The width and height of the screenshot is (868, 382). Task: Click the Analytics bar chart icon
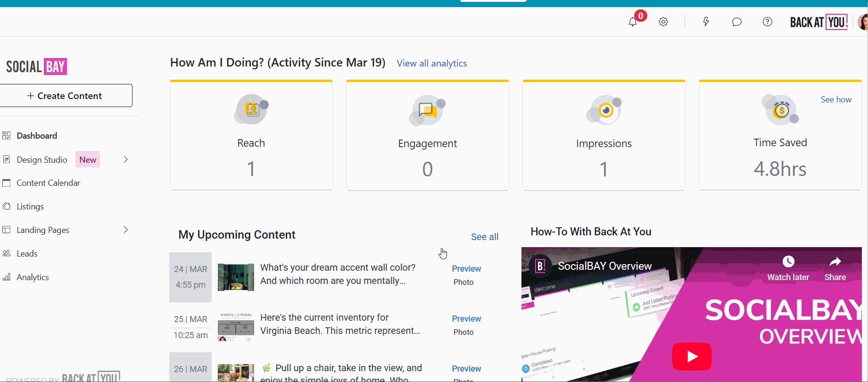pyautogui.click(x=7, y=277)
